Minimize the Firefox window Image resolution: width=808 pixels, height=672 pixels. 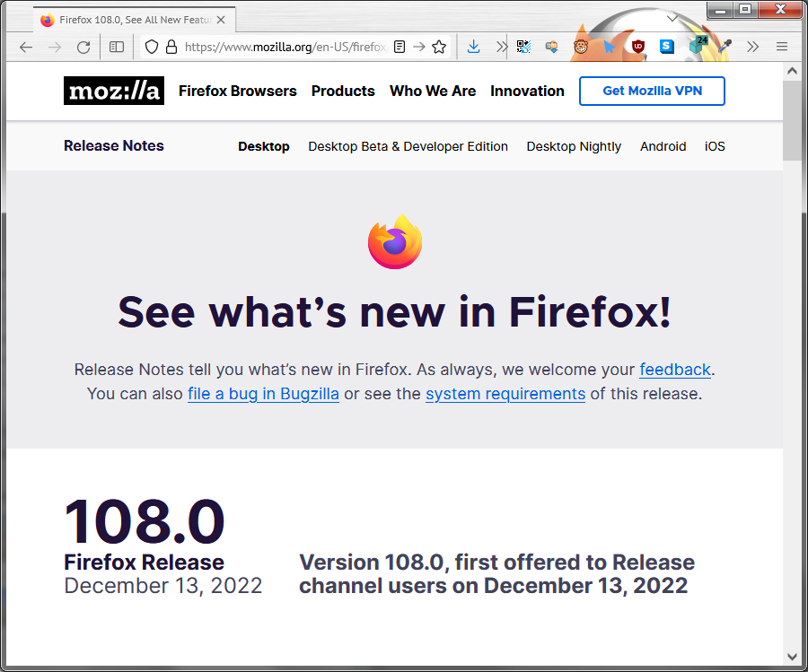tap(720, 10)
